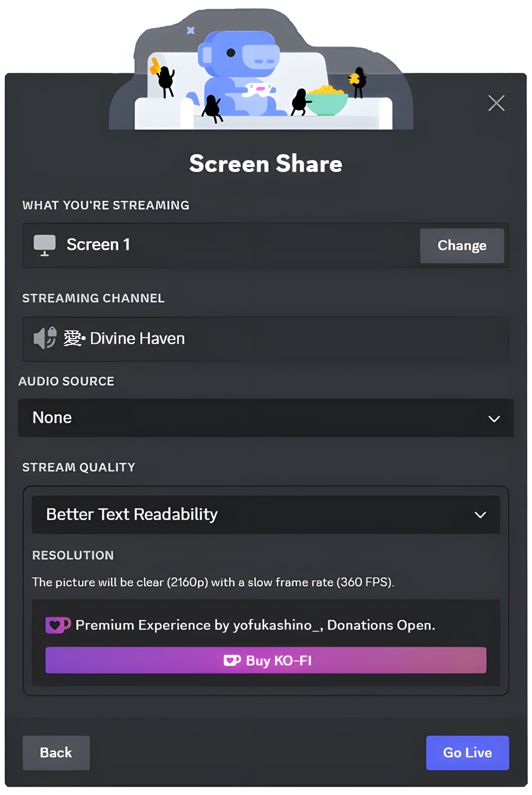
Task: Expand the Audio Source chevron arrow
Action: point(494,419)
